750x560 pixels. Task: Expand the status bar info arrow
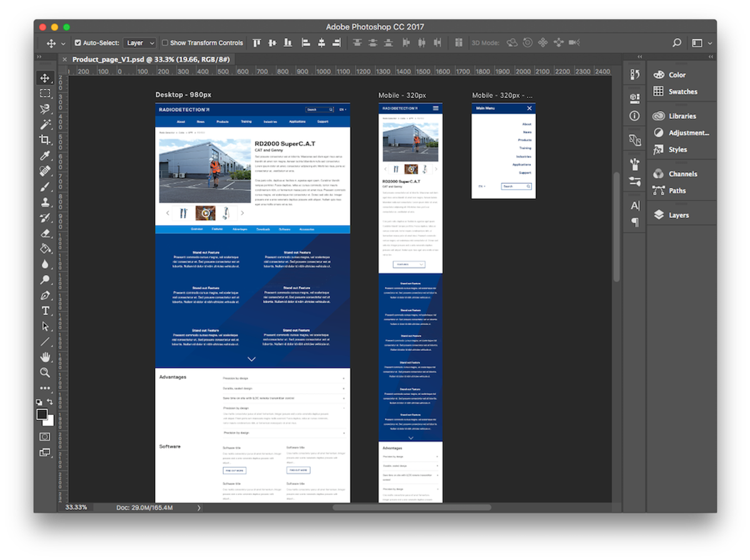click(x=199, y=507)
